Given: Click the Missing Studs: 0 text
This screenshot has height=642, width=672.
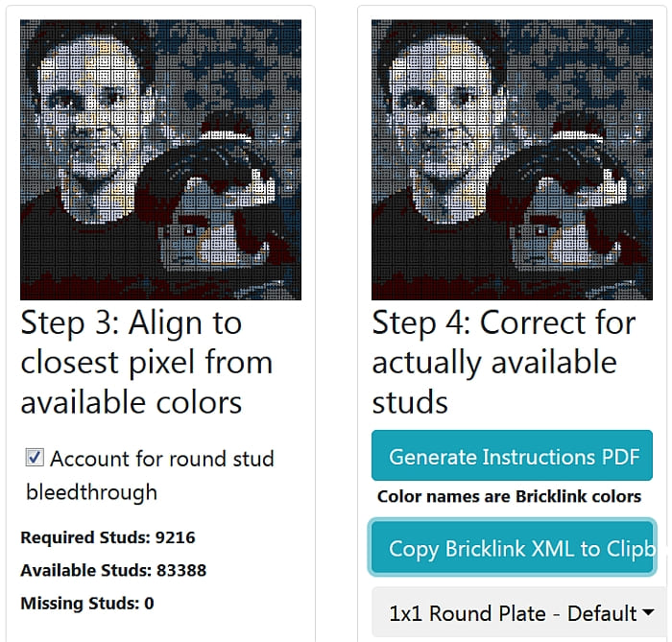Looking at the screenshot, I should point(87,603).
